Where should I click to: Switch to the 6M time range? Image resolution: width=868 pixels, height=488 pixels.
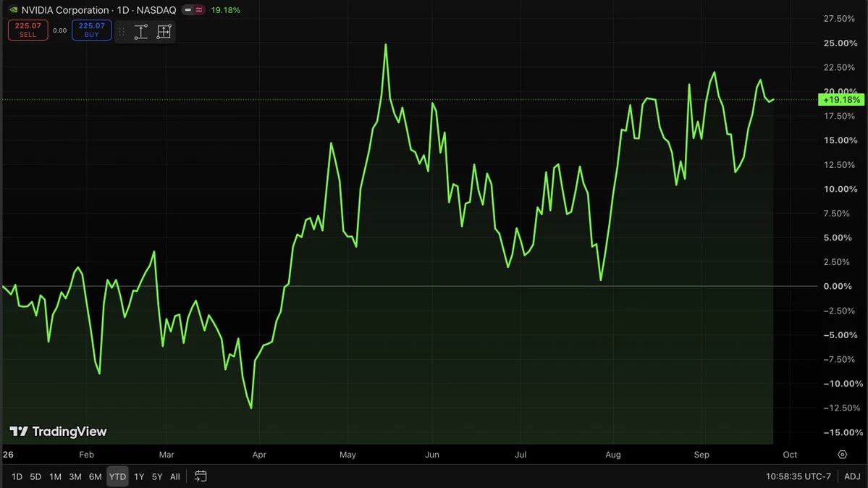(x=96, y=476)
